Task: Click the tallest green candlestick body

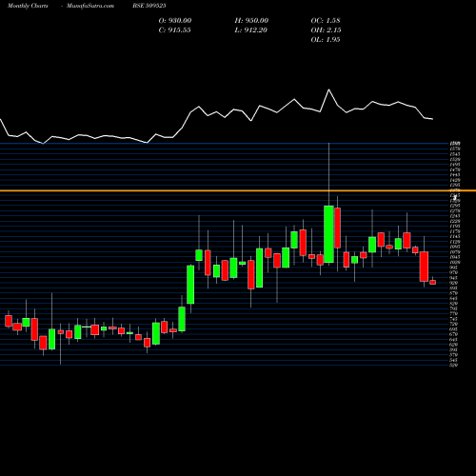Action: pos(328,234)
